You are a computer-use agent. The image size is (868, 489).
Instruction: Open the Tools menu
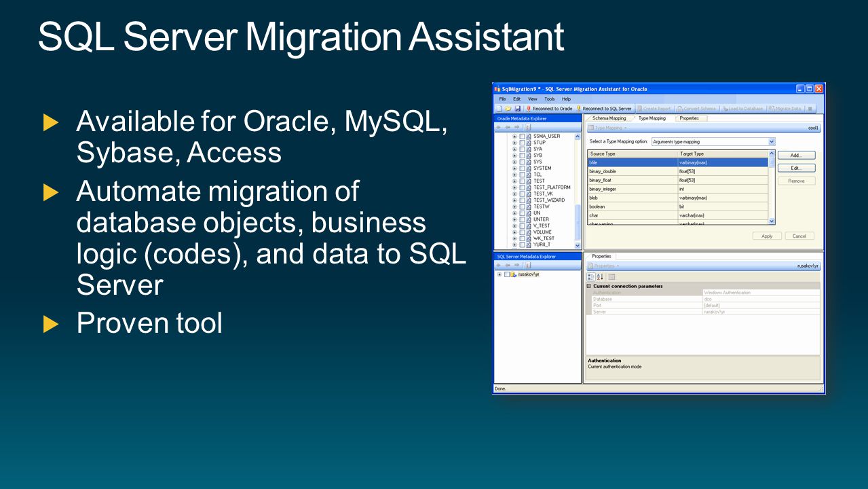[550, 99]
